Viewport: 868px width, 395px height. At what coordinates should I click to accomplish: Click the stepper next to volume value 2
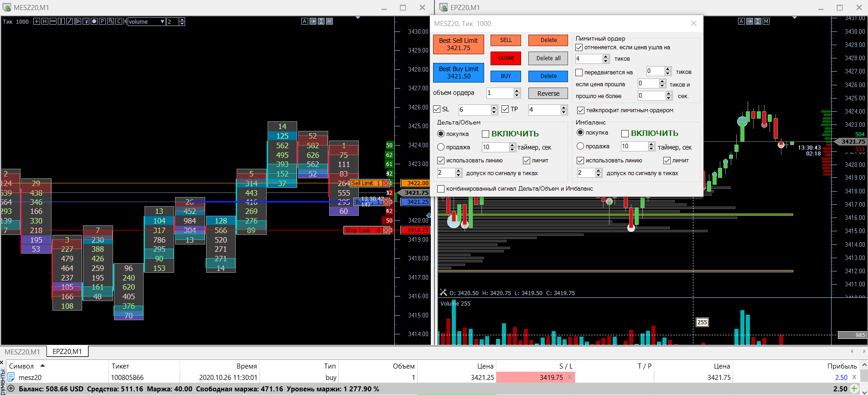[182, 21]
